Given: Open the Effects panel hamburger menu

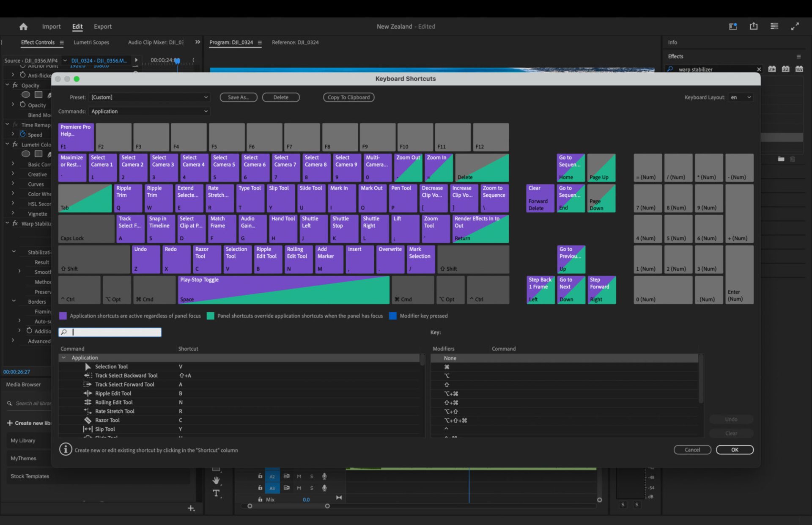Looking at the screenshot, I should (798, 56).
